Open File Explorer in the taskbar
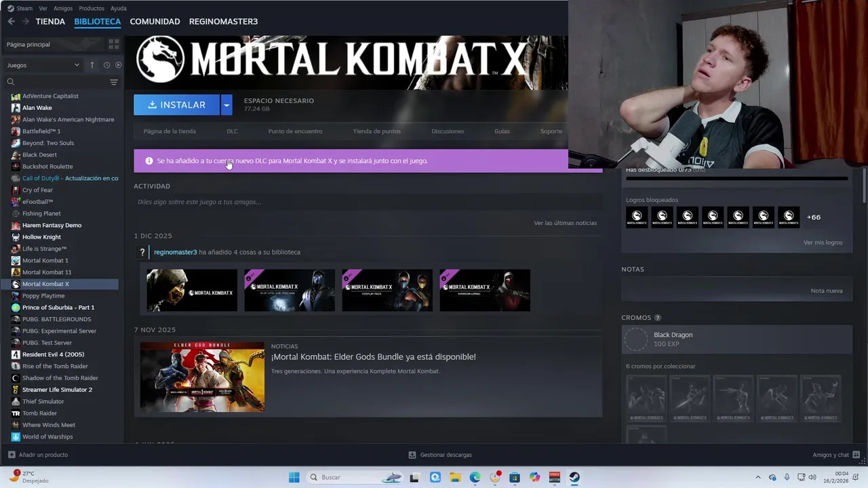This screenshot has width=868, height=488. click(x=455, y=477)
